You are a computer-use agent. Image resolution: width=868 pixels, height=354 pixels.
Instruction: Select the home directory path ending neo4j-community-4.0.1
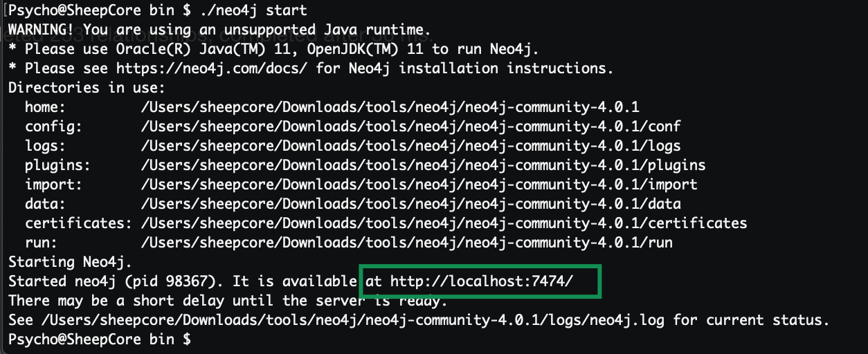tap(390, 108)
